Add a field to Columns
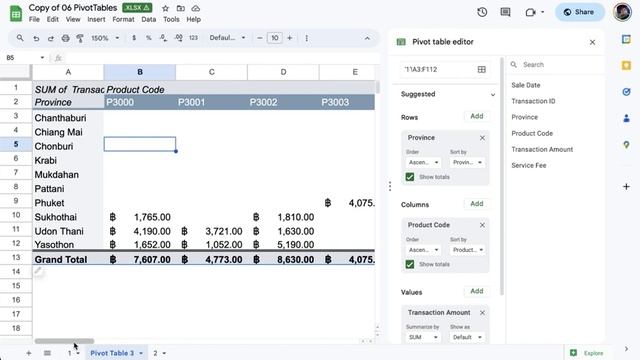Image resolution: width=640 pixels, height=360 pixels. click(477, 204)
